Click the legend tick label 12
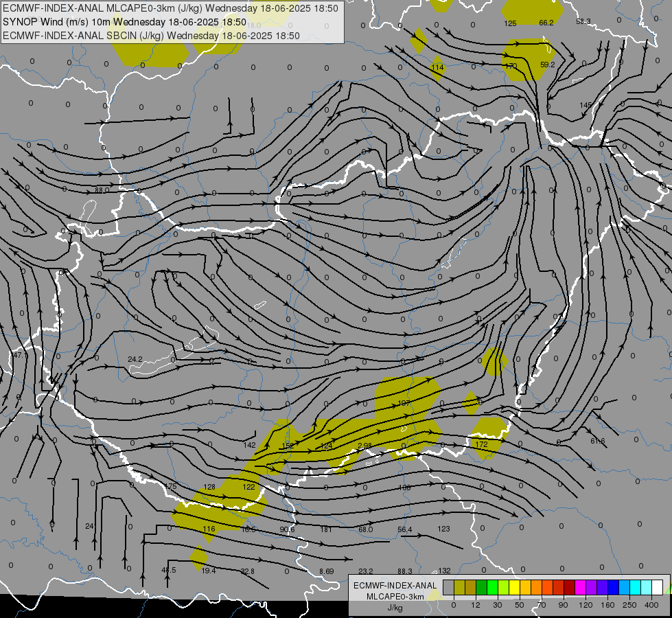This screenshot has height=618, width=672. click(476, 605)
